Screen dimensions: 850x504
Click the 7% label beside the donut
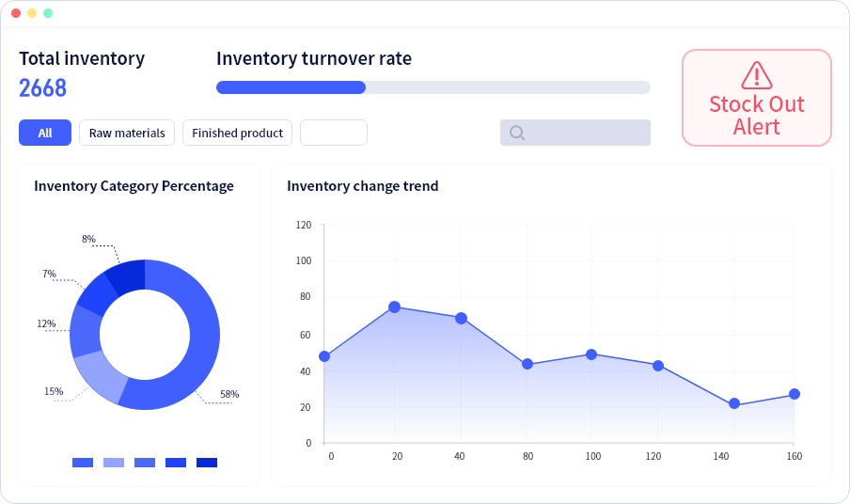point(49,274)
